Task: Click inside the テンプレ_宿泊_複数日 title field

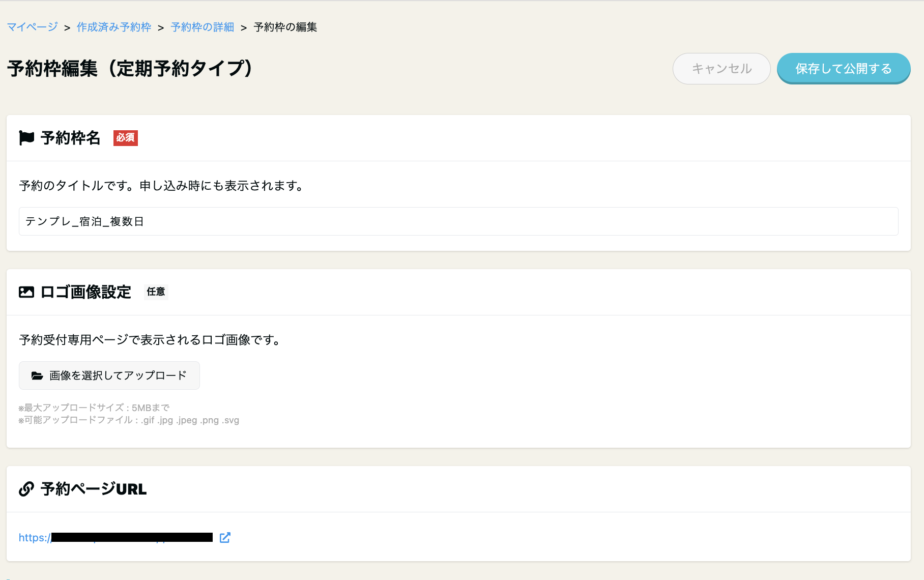Action: (204, 221)
